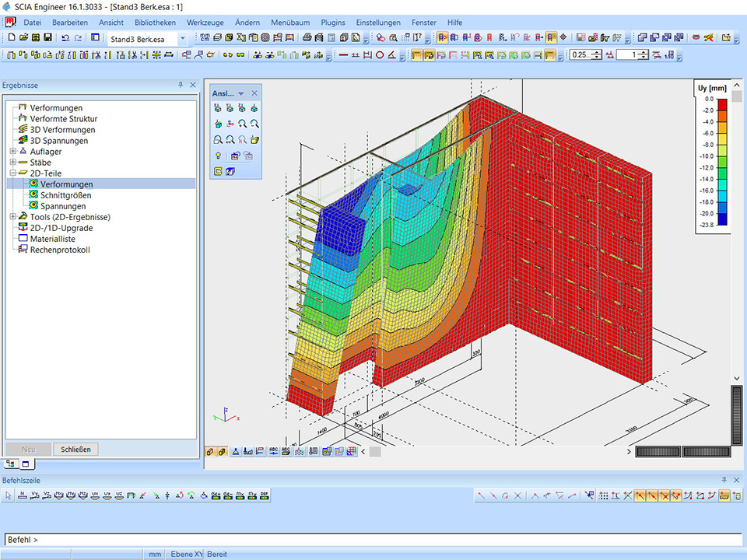Click the zoom out magnifier in Ansicht palette
Image resolution: width=747 pixels, height=560 pixels.
tap(254, 124)
